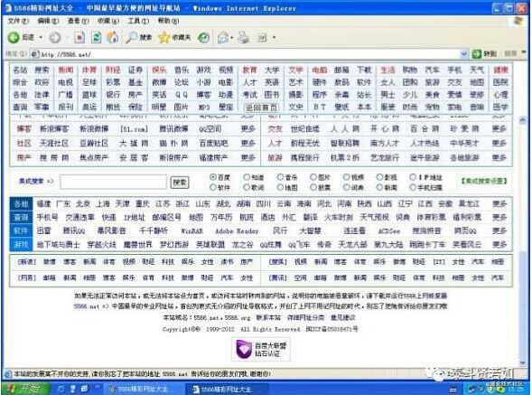Click the History toolbar icon
Viewport: 532px width, 395px height.
pos(203,38)
